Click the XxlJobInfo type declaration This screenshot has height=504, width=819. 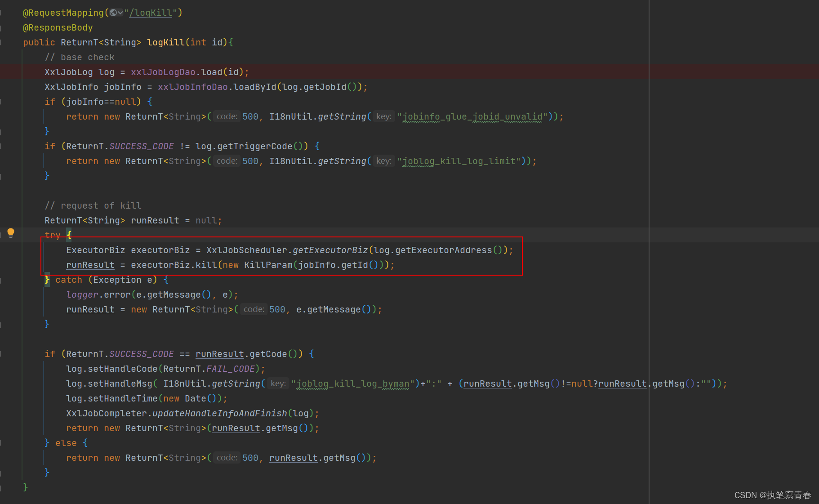pyautogui.click(x=71, y=87)
